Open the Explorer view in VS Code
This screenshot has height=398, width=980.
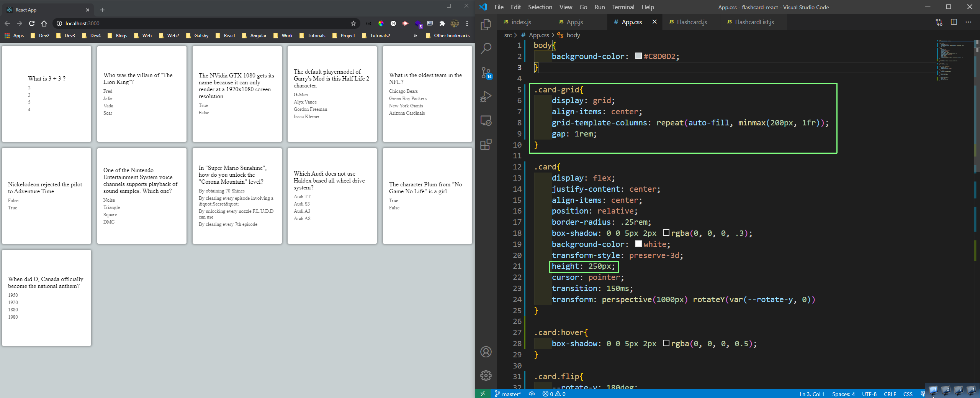point(486,25)
